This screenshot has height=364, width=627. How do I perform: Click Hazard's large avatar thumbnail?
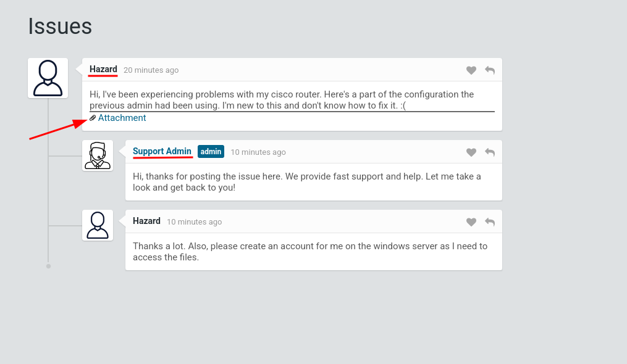pyautogui.click(x=48, y=78)
